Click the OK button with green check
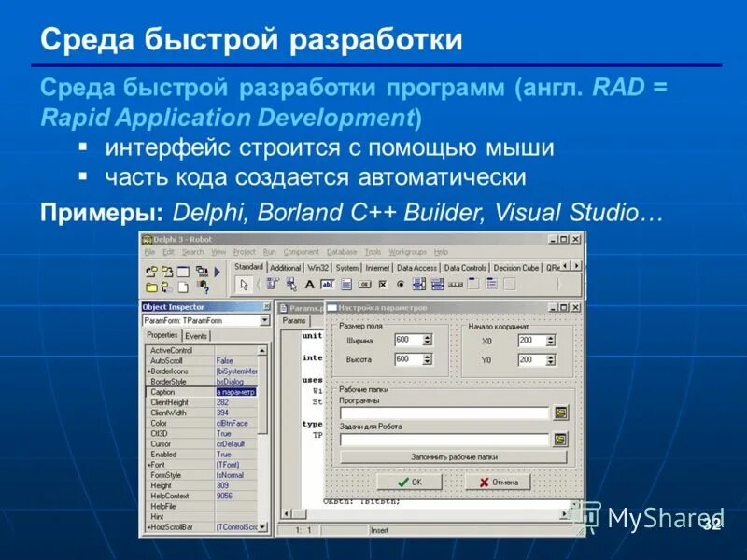This screenshot has height=560, width=747. pos(410,482)
